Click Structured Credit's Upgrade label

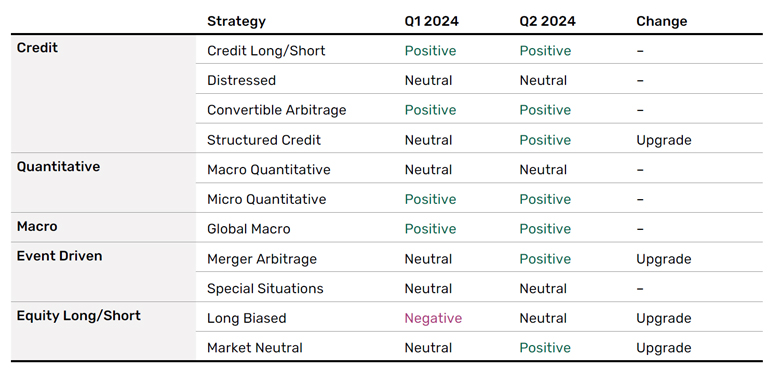[664, 140]
